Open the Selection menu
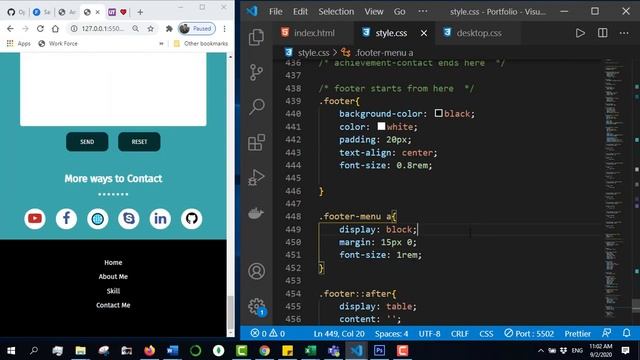 click(336, 11)
